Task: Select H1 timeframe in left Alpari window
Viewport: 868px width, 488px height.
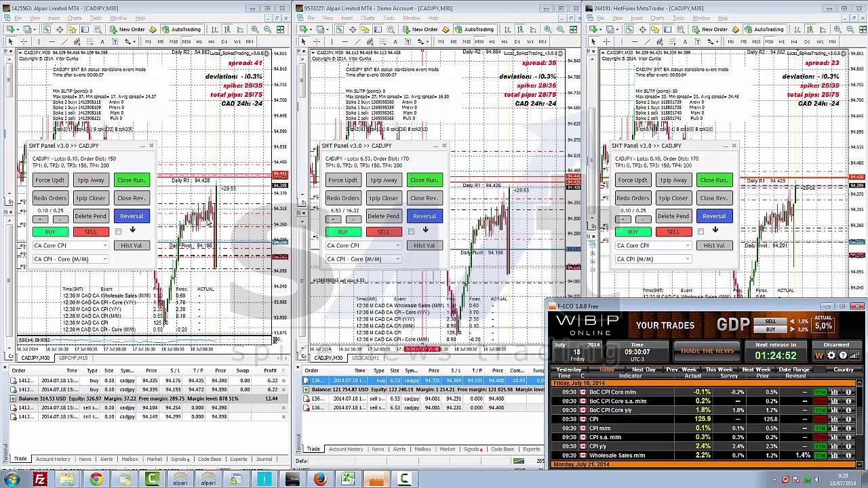Action: pos(199,41)
